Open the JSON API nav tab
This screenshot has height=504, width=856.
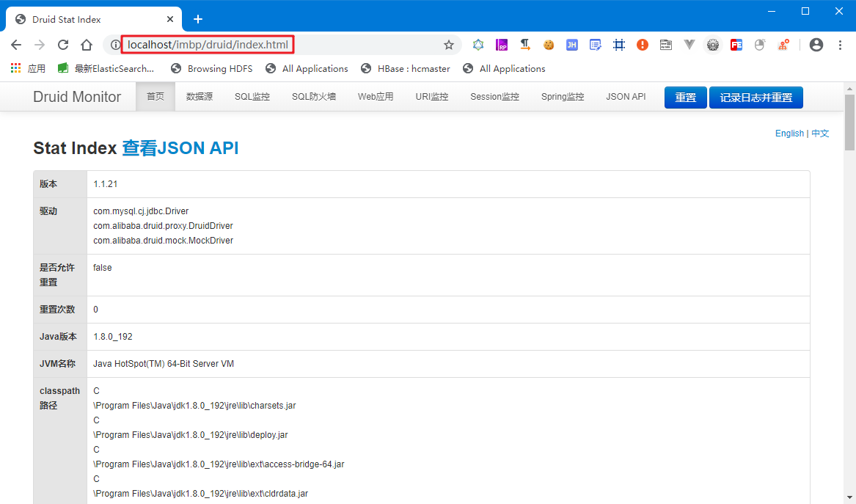coord(626,97)
